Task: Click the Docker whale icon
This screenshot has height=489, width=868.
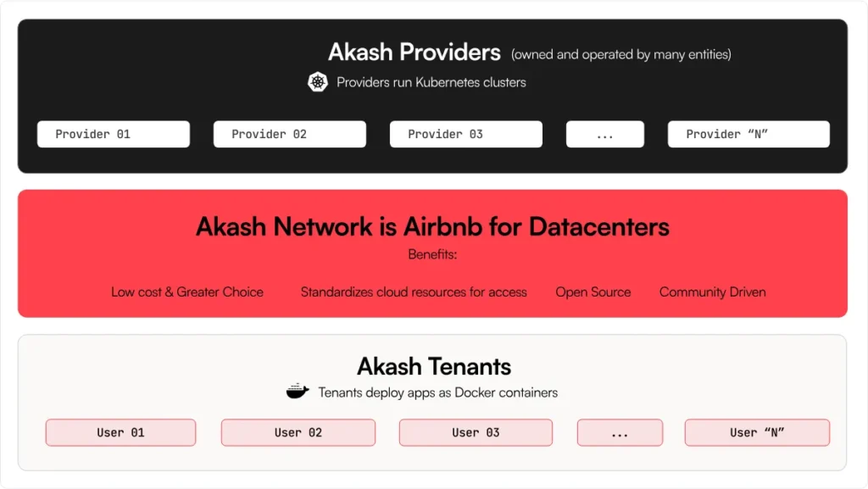Action: (x=298, y=392)
